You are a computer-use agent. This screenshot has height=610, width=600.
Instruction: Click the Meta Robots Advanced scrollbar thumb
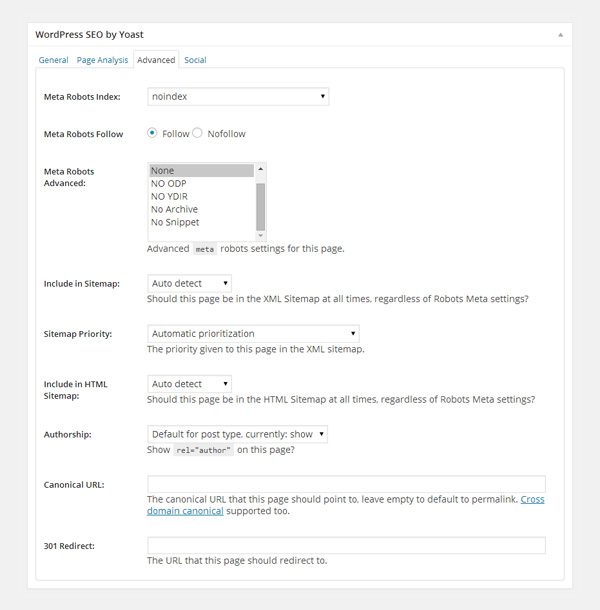click(260, 207)
